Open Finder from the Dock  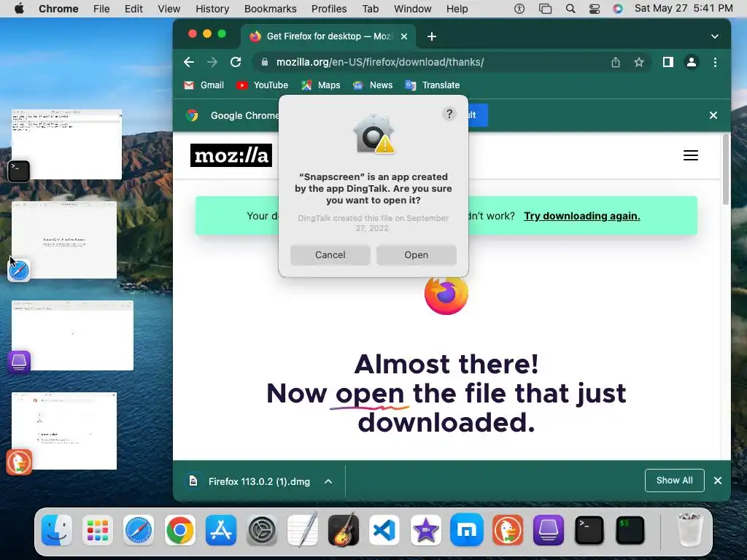point(57,529)
